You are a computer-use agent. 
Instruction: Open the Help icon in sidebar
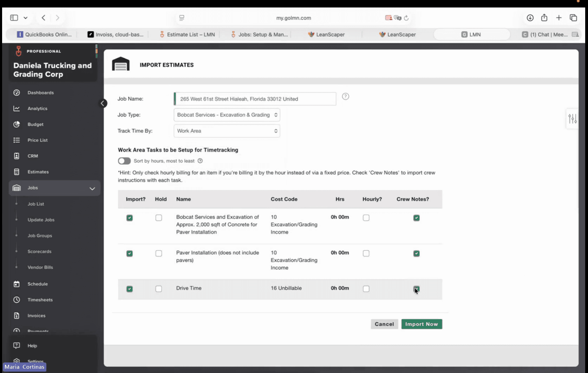click(x=17, y=346)
